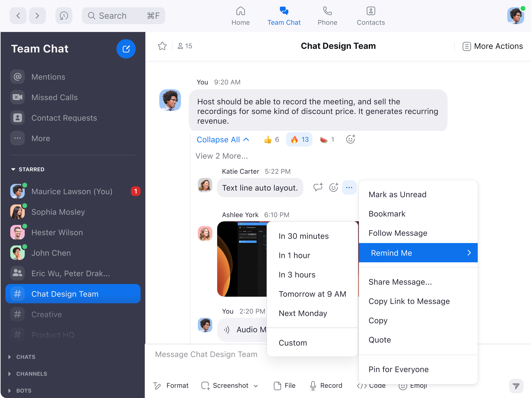Toggle star for Chat Design Team
This screenshot has height=398, width=532.
click(x=162, y=46)
